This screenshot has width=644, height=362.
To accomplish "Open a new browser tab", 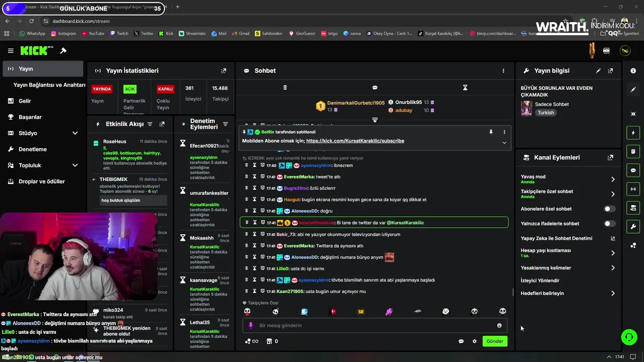I will (x=178, y=7).
